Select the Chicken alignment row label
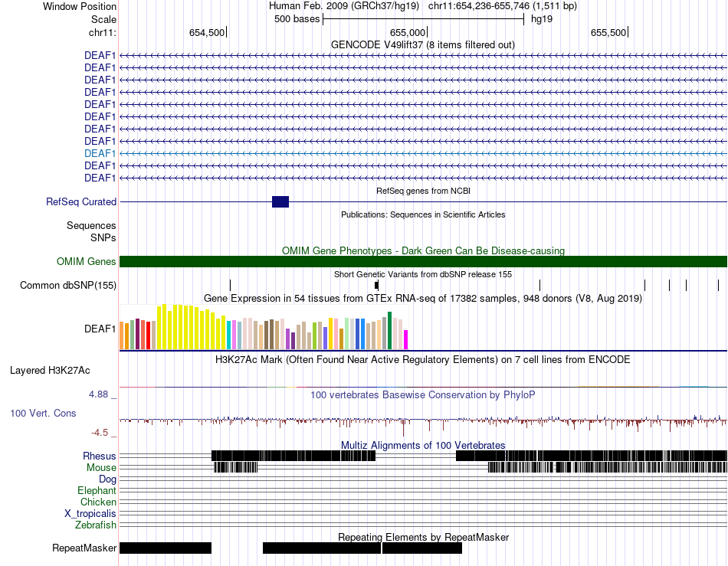The height and width of the screenshot is (566, 728). click(x=98, y=502)
